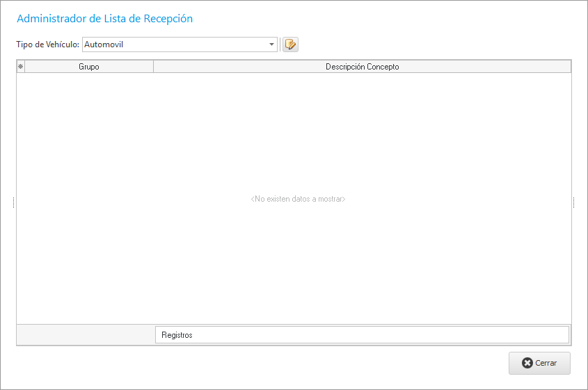The height and width of the screenshot is (390, 588).
Task: Click the X icon on Cerrar button
Action: tap(527, 363)
